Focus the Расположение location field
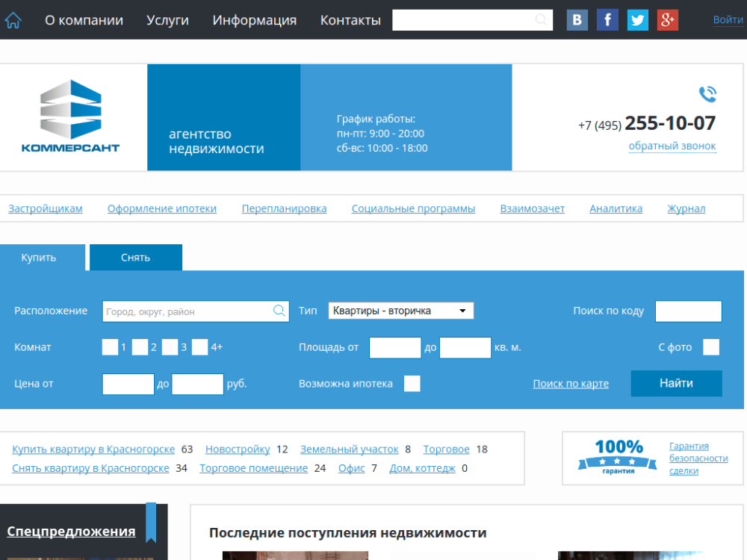 pos(196,311)
